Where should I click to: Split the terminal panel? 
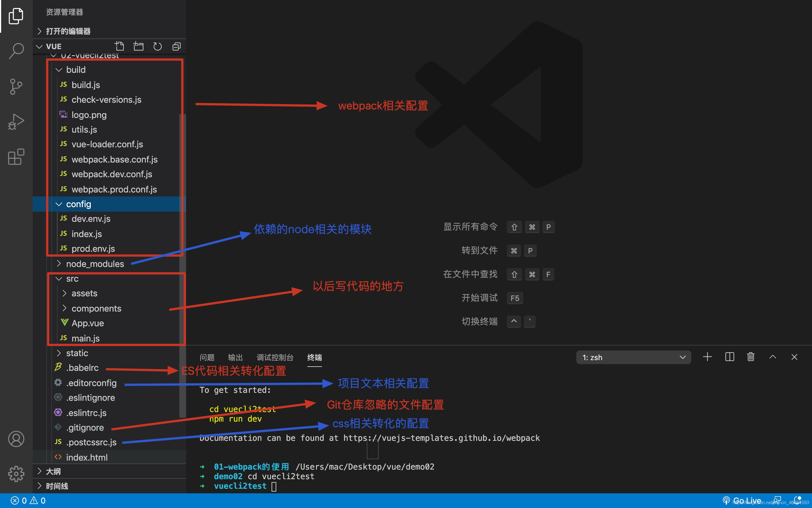[729, 357]
